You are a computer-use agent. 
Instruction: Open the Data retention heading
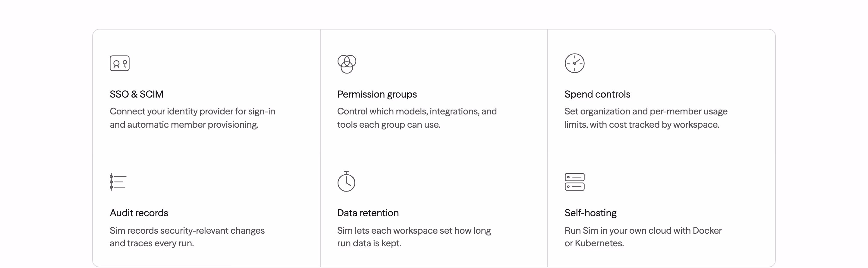click(x=368, y=213)
